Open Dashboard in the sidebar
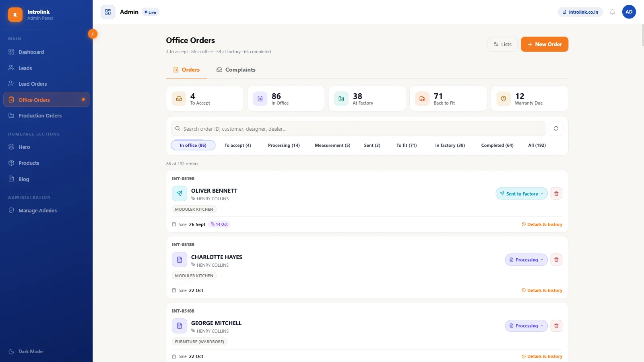This screenshot has width=644, height=362. point(46,52)
